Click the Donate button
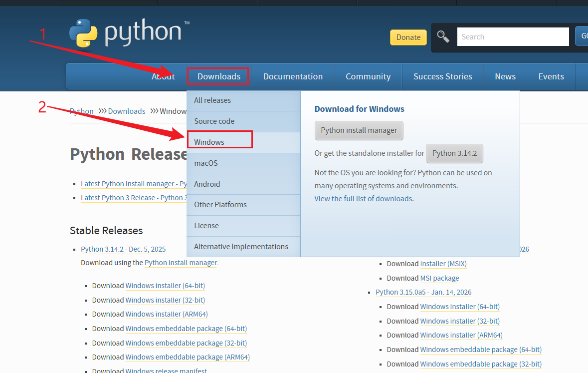Viewport: 588px width, 373px height. tap(408, 37)
